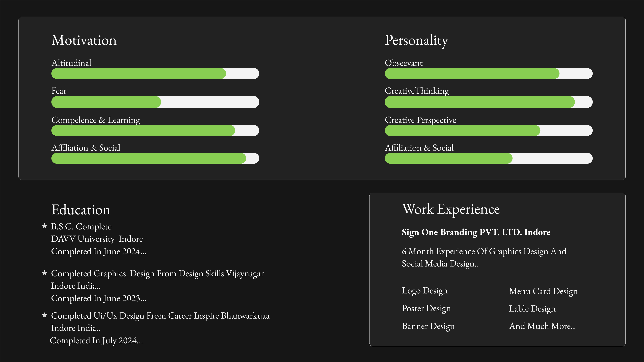Image resolution: width=644 pixels, height=362 pixels.
Task: Click the Motivation section heading
Action: click(84, 40)
